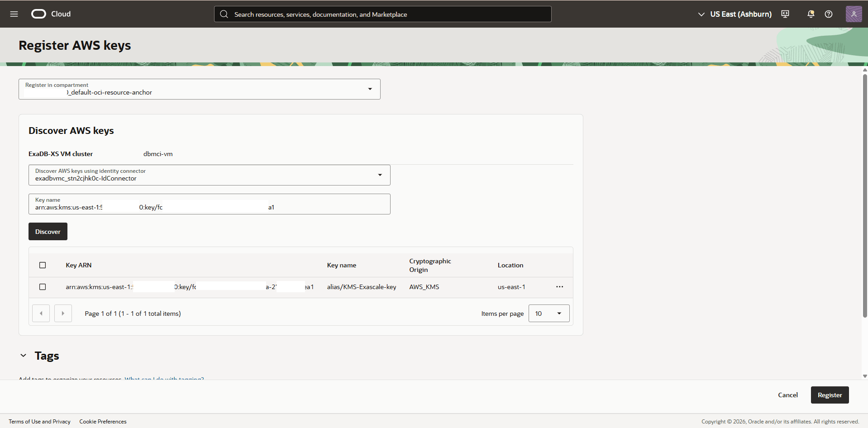The width and height of the screenshot is (868, 428).
Task: Click the Location column header
Action: [x=510, y=265]
